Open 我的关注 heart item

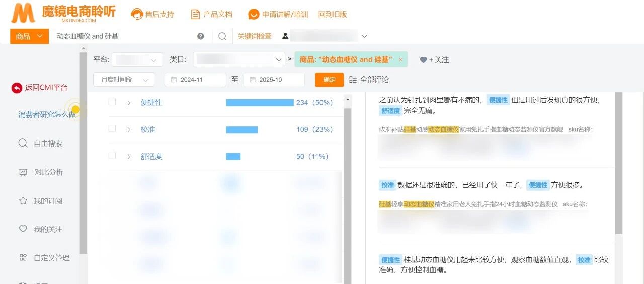(x=48, y=229)
